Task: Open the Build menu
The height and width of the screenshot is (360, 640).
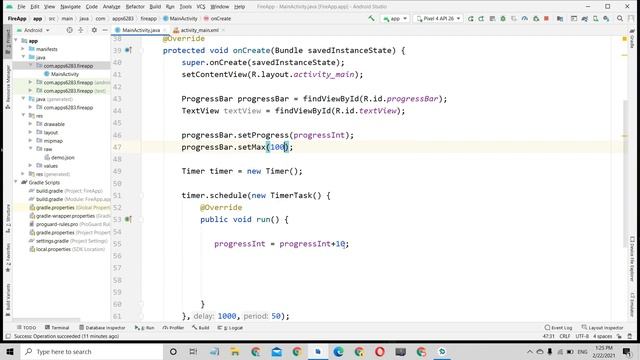Action: coord(155,7)
